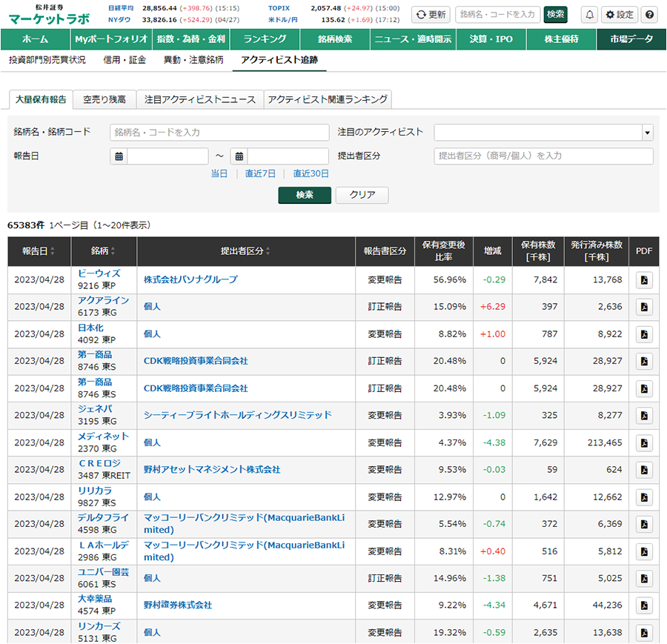This screenshot has width=667, height=644.
Task: Open the help question mark icon
Action: pyautogui.click(x=649, y=15)
